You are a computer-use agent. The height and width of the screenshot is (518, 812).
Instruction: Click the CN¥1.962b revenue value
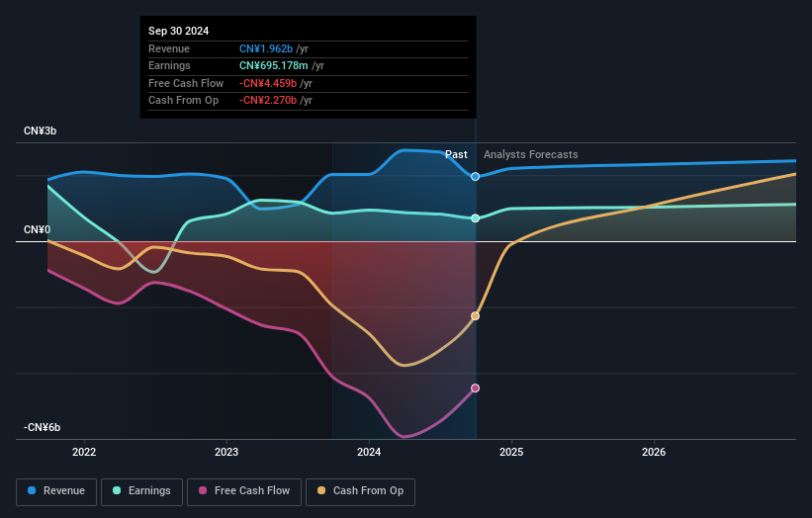click(x=266, y=48)
